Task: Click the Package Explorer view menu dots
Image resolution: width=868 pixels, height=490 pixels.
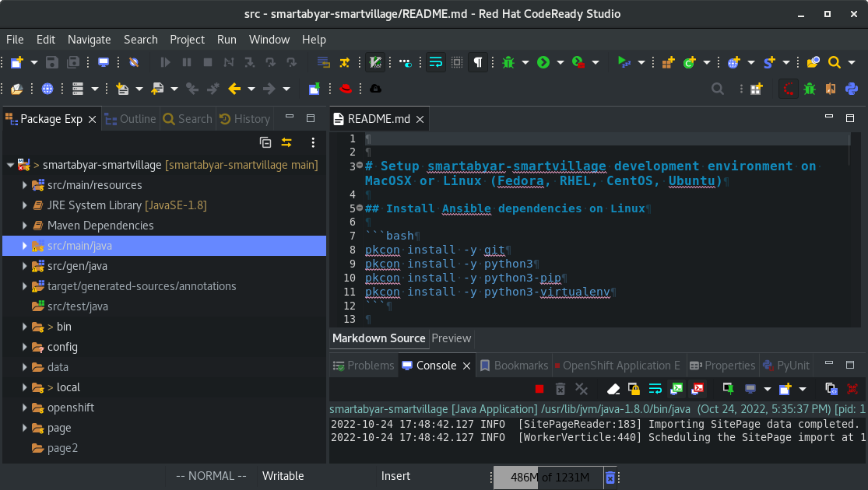Action: click(313, 142)
